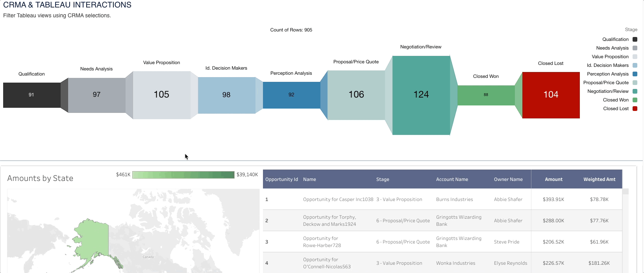Select the Qualification funnel segment showing 91
The height and width of the screenshot is (273, 644).
tap(31, 95)
